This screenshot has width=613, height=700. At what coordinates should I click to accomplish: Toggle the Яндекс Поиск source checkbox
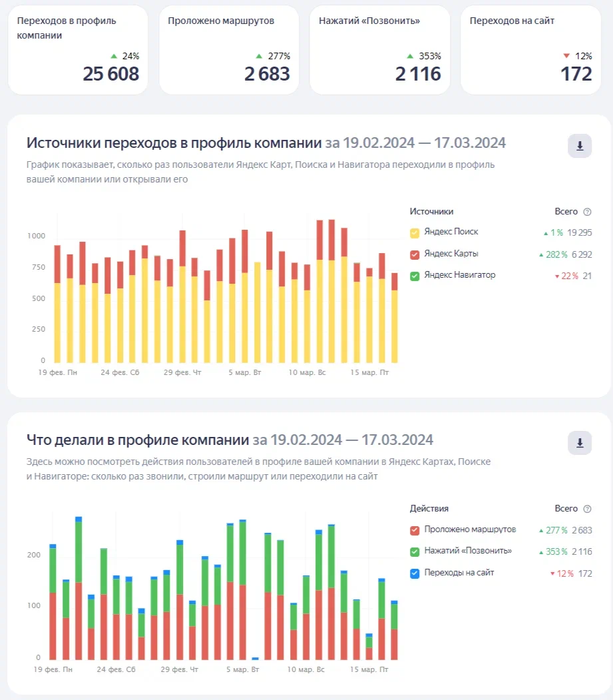415,233
